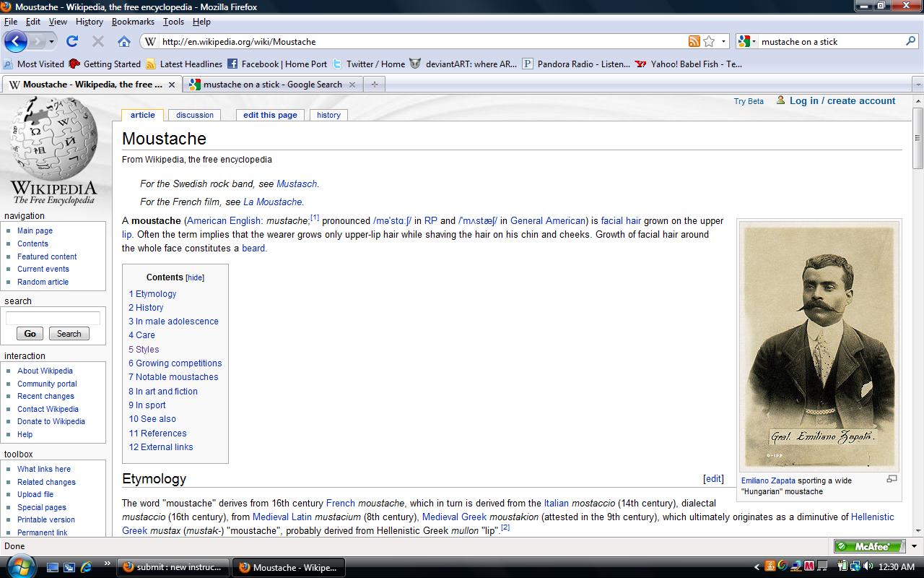
Task: Click the Try Beta link
Action: [x=749, y=101]
